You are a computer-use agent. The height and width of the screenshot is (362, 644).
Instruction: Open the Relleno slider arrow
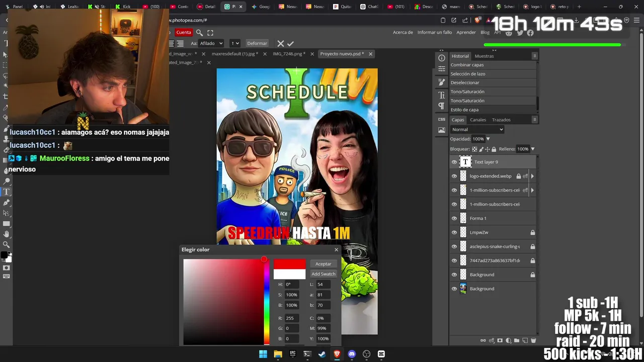point(532,149)
